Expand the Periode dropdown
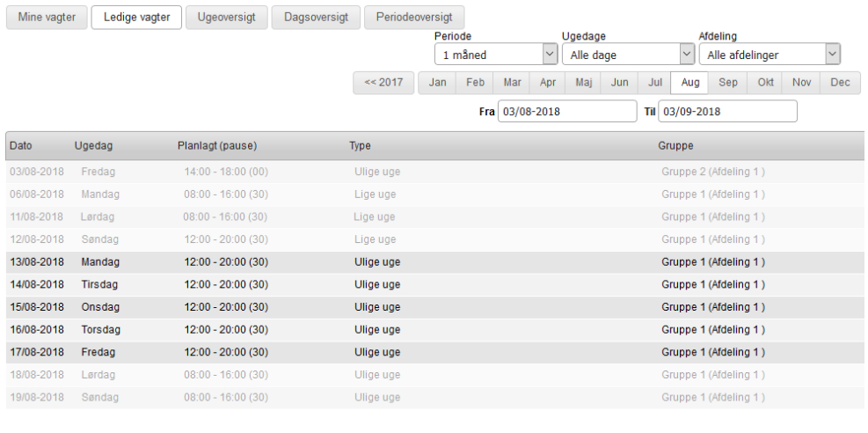The width and height of the screenshot is (868, 433). (x=496, y=55)
